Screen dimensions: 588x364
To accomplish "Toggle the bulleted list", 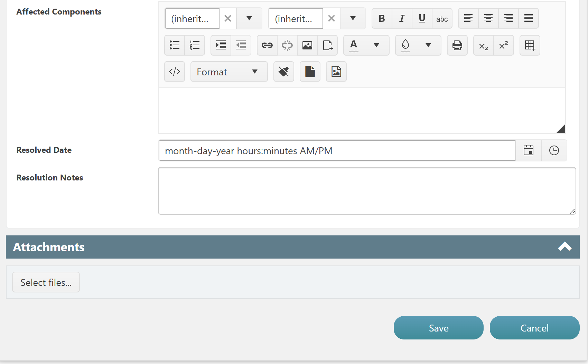I will [175, 45].
